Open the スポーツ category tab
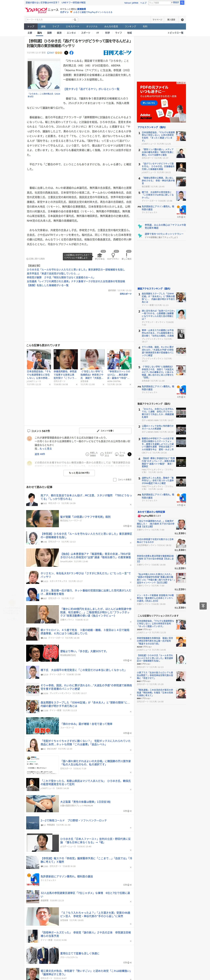 tap(86, 33)
